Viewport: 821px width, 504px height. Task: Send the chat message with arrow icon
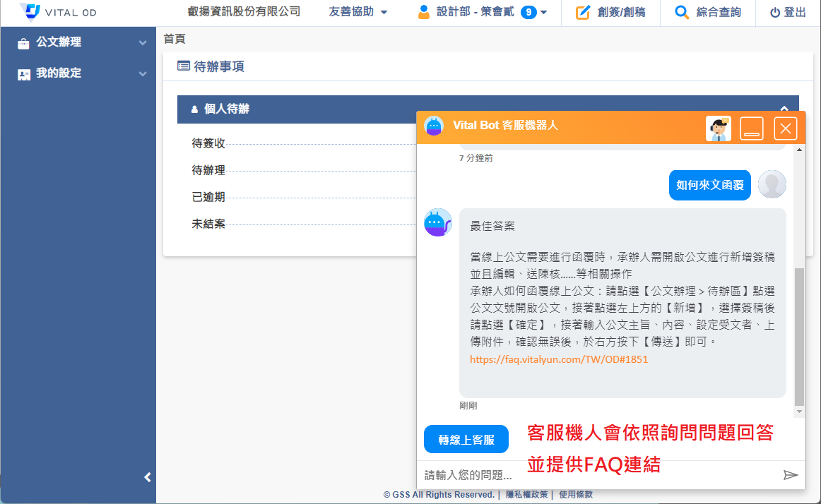[x=791, y=475]
